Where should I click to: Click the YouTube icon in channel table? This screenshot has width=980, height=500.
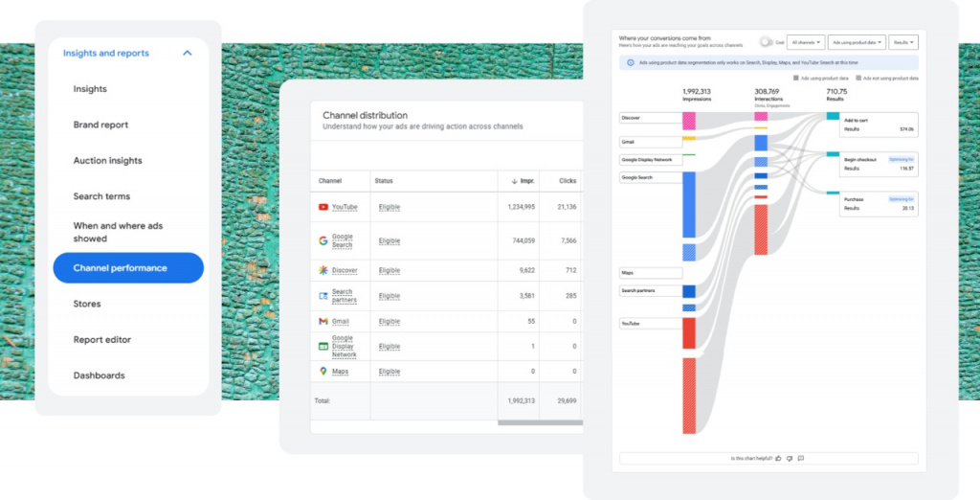coord(323,207)
